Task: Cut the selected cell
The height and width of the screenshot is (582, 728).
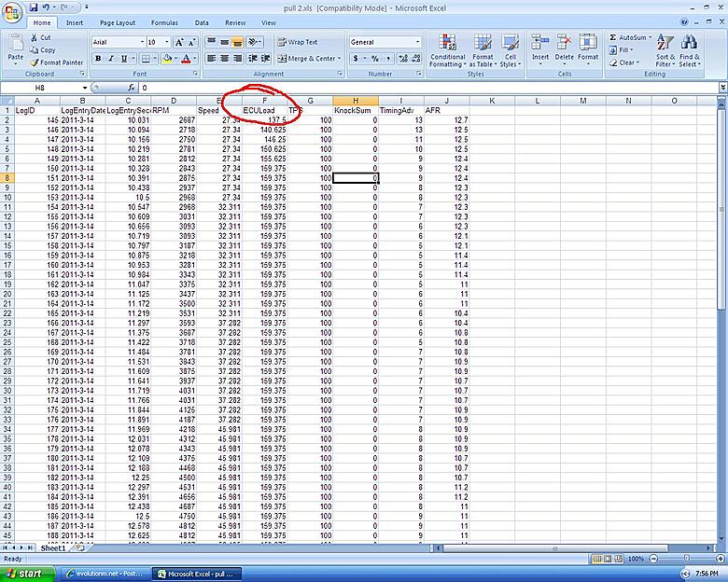Action: tap(41, 37)
